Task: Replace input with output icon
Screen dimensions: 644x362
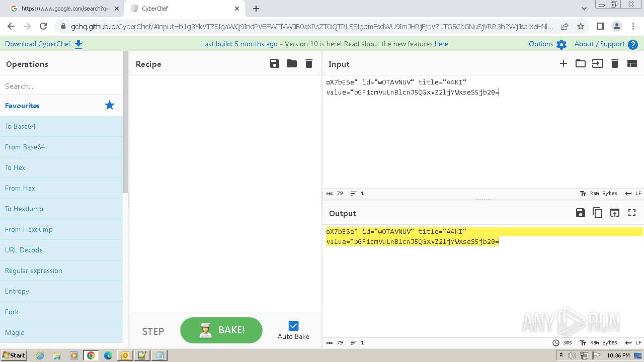Action: 615,213
